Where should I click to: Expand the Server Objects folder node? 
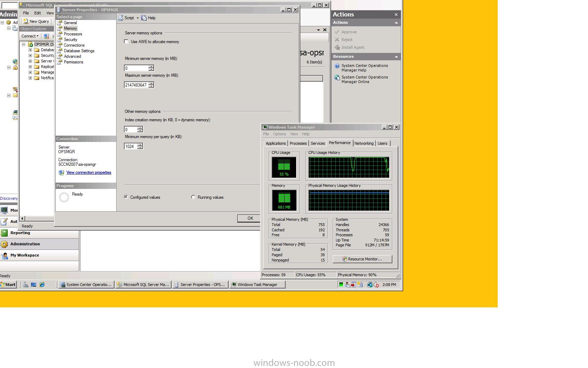pyautogui.click(x=30, y=61)
